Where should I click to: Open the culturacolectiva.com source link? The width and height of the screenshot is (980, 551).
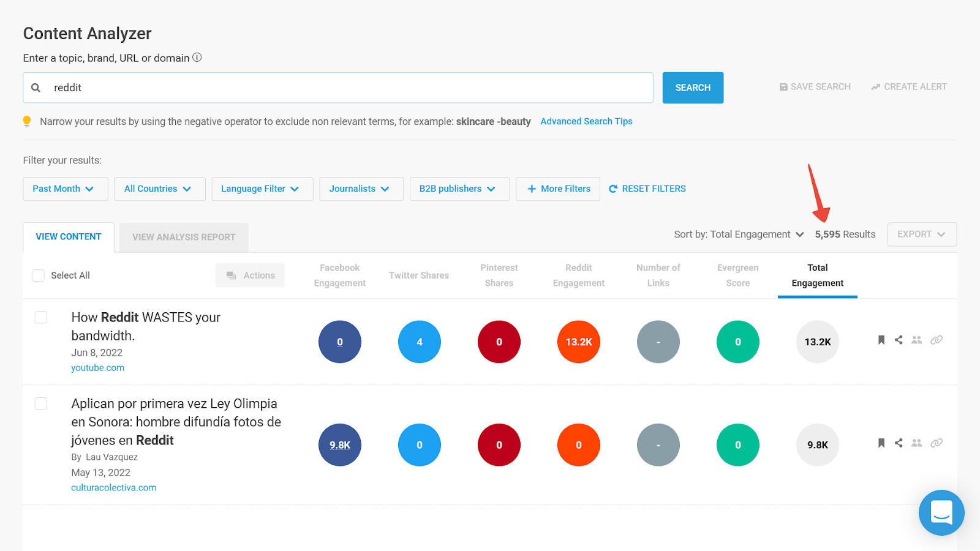click(x=114, y=488)
